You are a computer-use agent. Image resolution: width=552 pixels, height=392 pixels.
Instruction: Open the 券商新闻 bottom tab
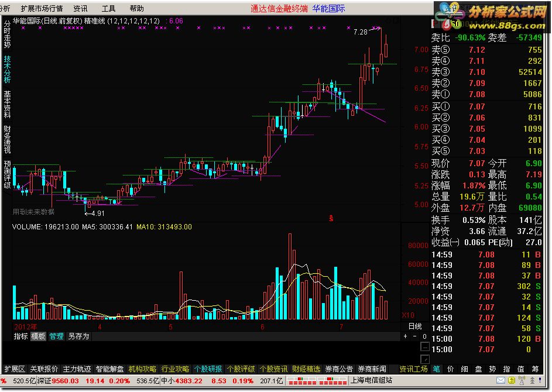click(x=372, y=369)
